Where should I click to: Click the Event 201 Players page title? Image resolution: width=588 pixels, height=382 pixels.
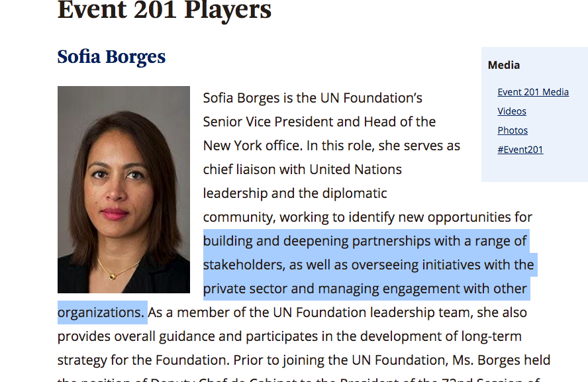(x=164, y=9)
